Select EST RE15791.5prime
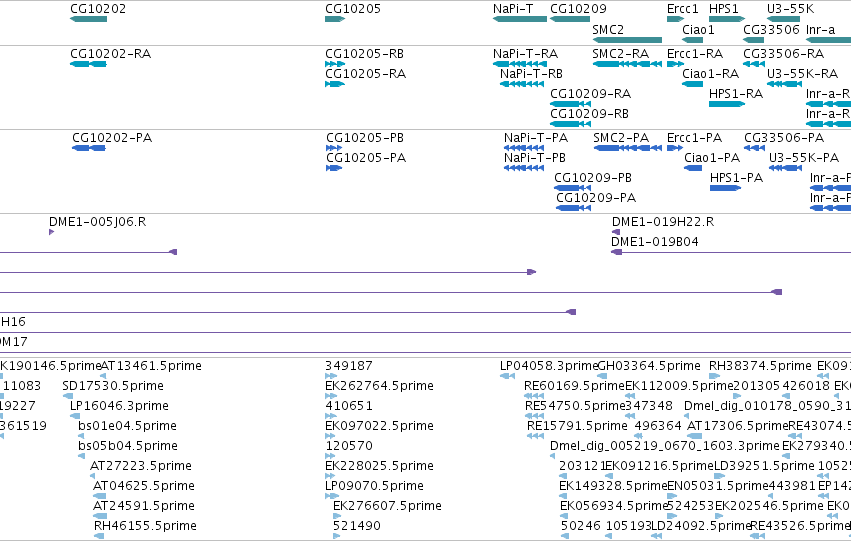Image resolution: width=851 pixels, height=541 pixels. click(536, 436)
